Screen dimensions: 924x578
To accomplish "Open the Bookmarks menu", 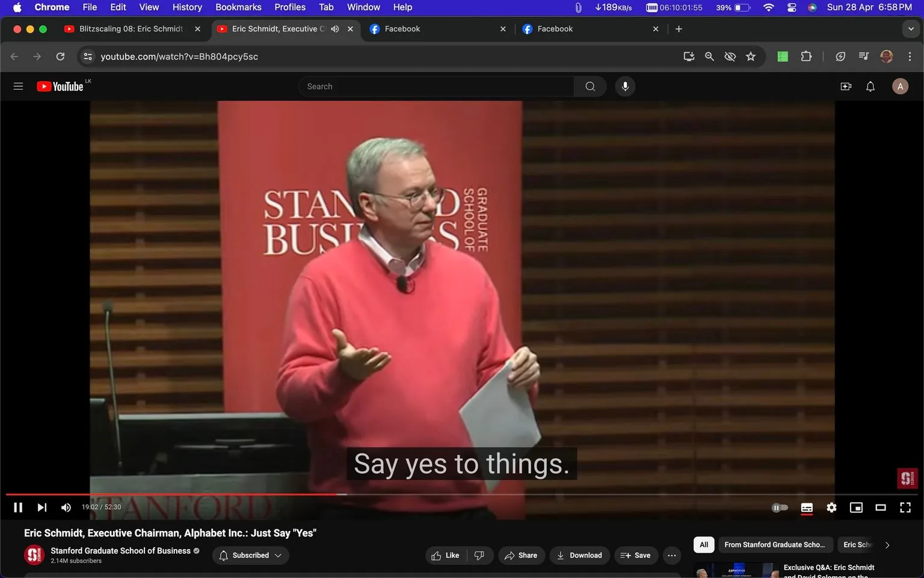I will click(x=238, y=7).
